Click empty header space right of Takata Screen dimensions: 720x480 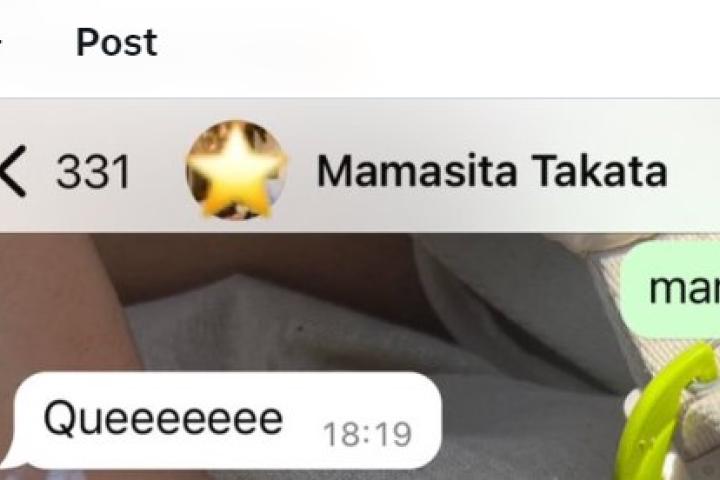[694, 171]
